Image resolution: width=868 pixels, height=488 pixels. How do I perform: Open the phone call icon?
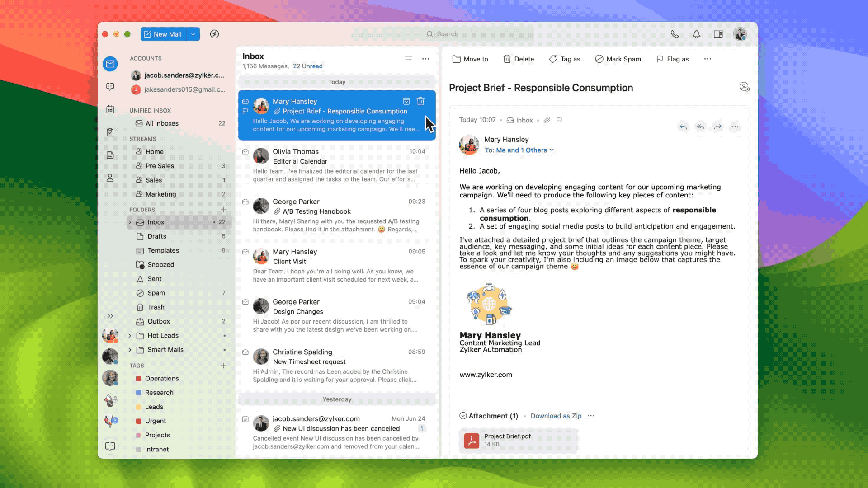(x=675, y=34)
